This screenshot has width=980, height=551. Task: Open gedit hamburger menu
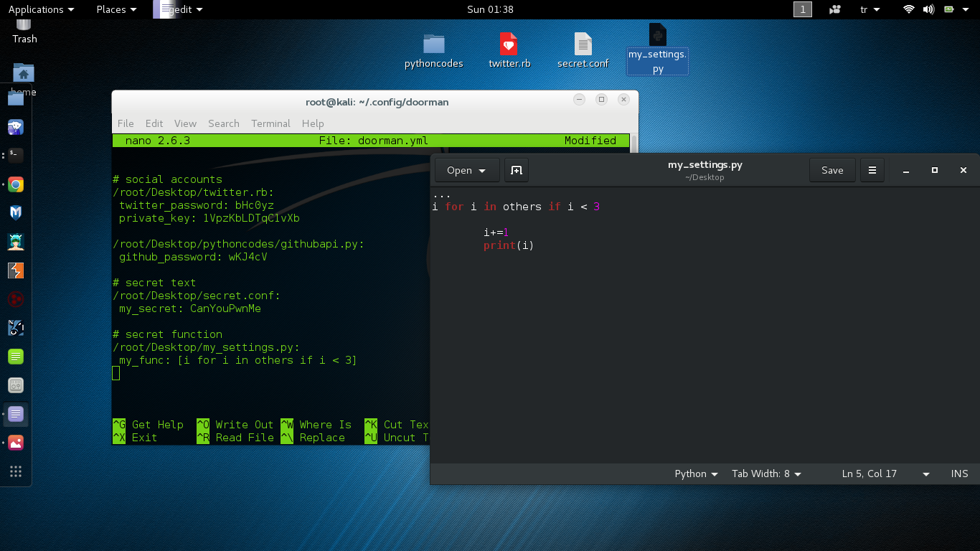click(872, 170)
